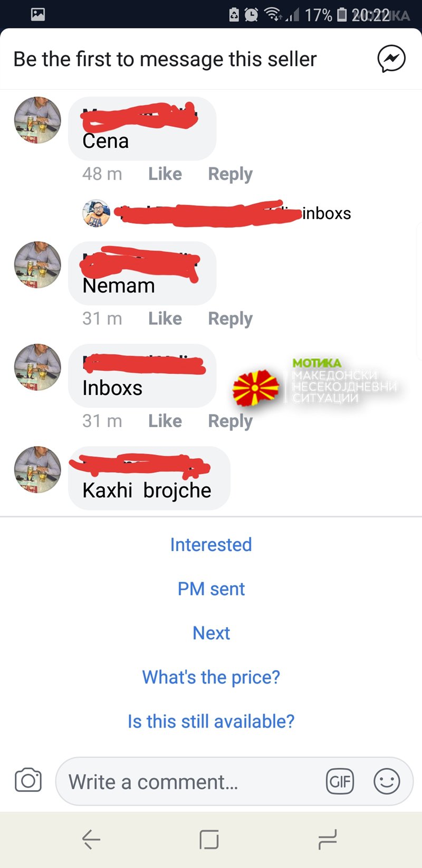Choose "Is this still available?" suggestion

tap(211, 721)
